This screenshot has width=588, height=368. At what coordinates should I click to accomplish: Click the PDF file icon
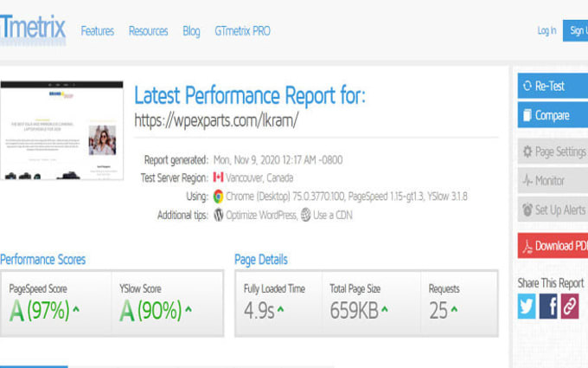point(527,246)
